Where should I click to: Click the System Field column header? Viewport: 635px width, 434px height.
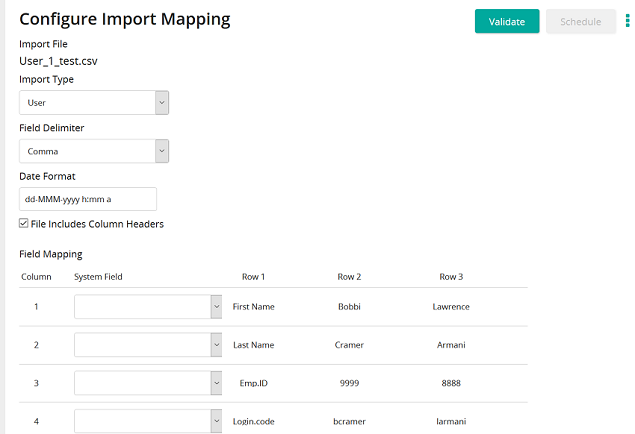pyautogui.click(x=98, y=277)
